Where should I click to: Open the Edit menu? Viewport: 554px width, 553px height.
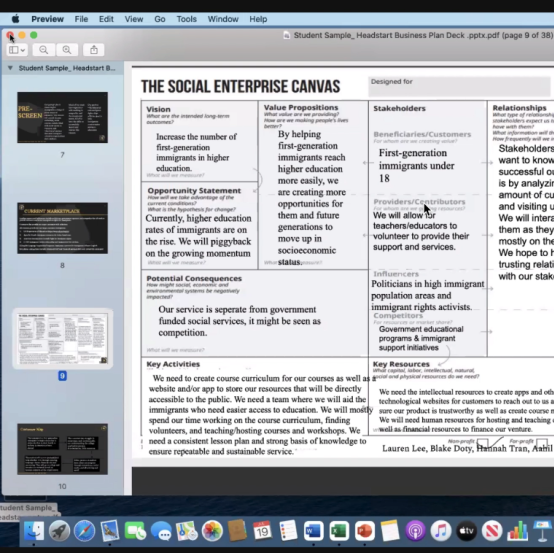pos(106,19)
